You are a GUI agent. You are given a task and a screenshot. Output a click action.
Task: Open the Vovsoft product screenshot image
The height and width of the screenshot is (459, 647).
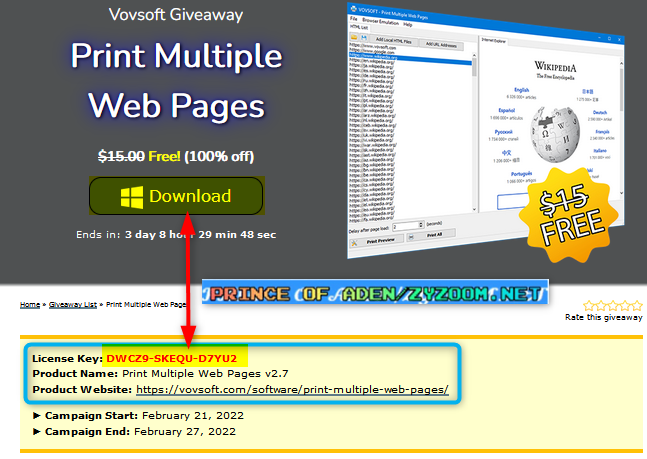click(x=485, y=132)
